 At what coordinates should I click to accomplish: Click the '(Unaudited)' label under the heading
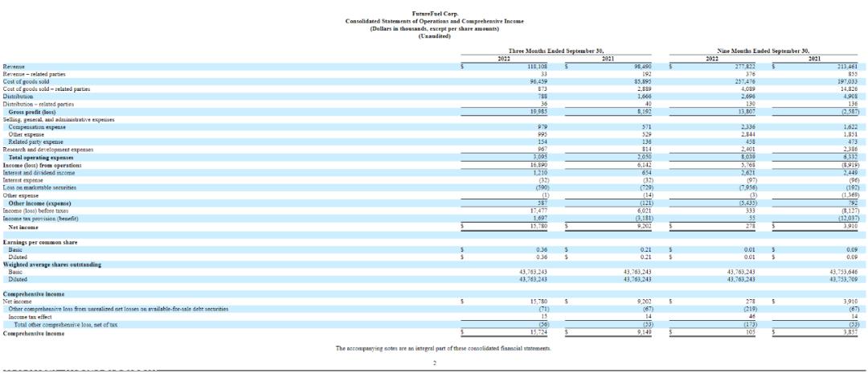(435, 36)
